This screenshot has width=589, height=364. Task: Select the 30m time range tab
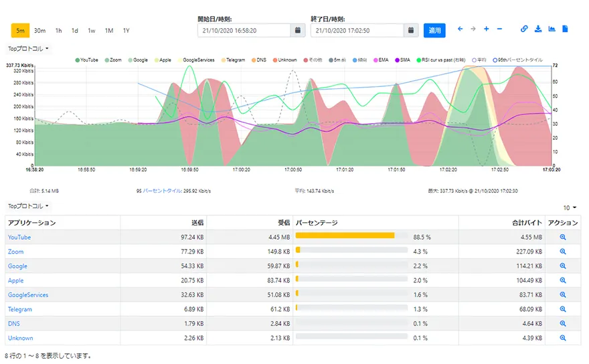tap(39, 30)
